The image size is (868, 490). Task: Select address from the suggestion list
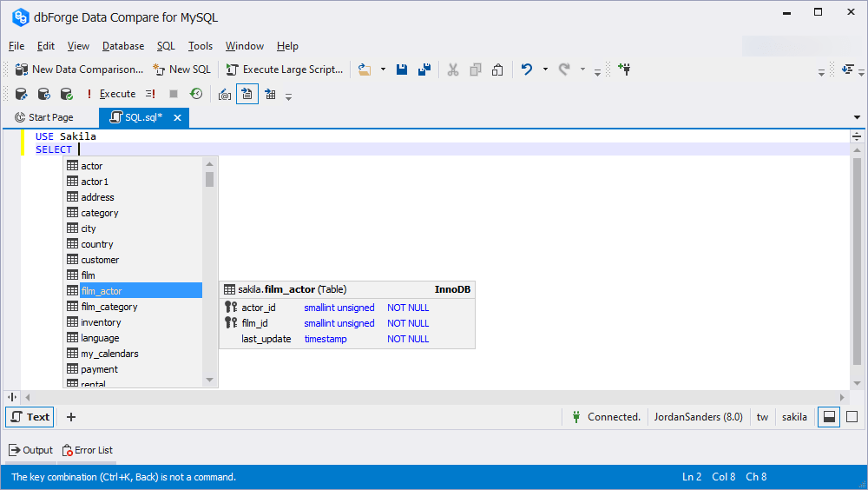[x=134, y=196]
